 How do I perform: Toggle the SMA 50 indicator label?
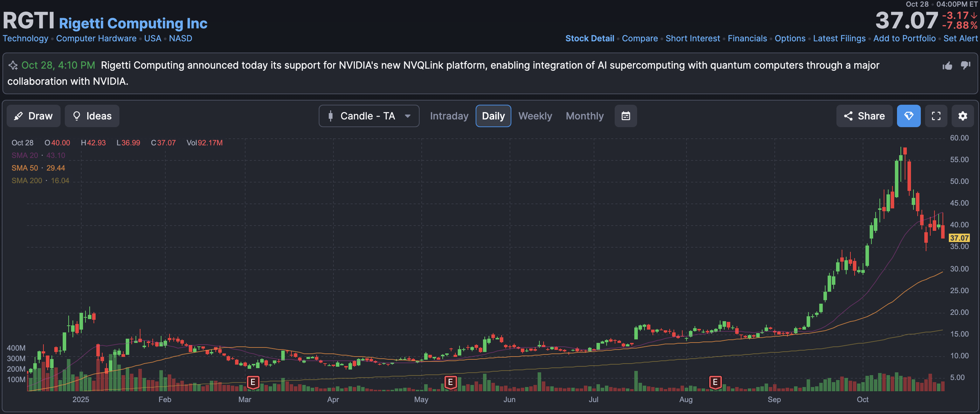tap(25, 168)
